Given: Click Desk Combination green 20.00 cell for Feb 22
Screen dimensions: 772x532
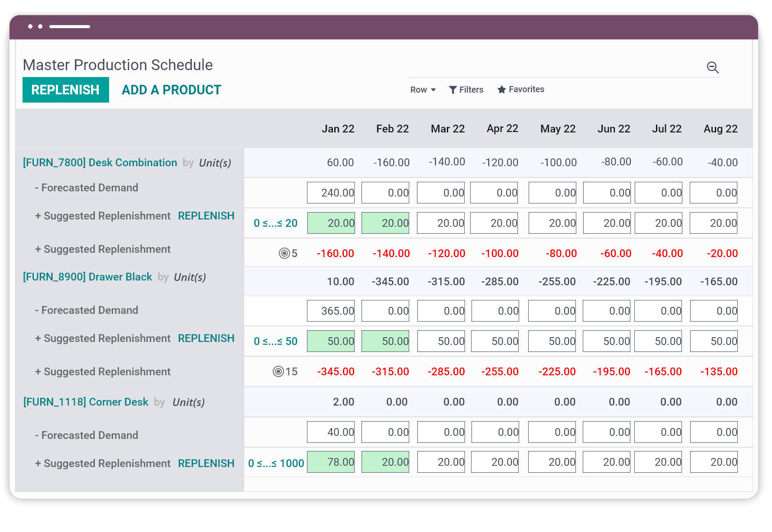Looking at the screenshot, I should 385,223.
